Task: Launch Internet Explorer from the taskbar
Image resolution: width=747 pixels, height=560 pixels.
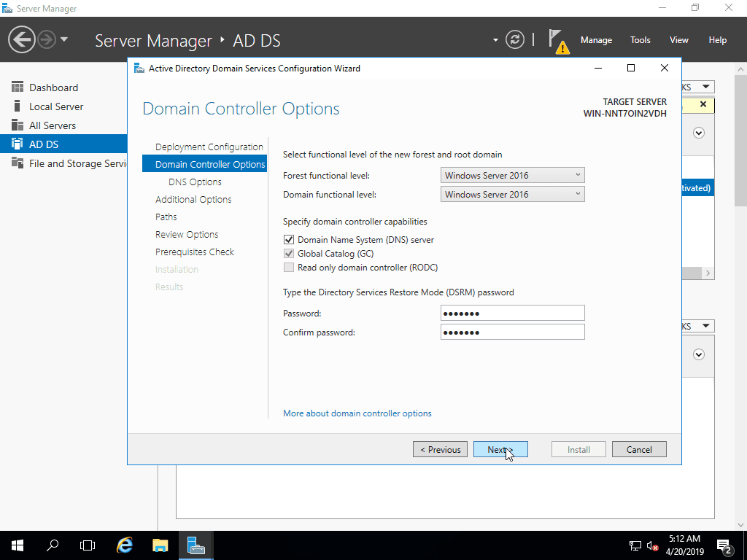Action: coord(125,545)
